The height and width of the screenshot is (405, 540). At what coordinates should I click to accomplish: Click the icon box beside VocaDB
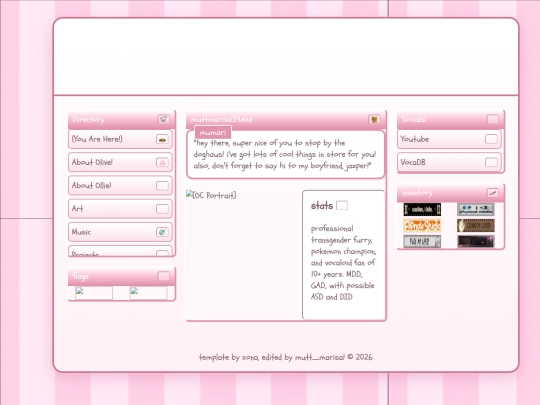coord(491,162)
